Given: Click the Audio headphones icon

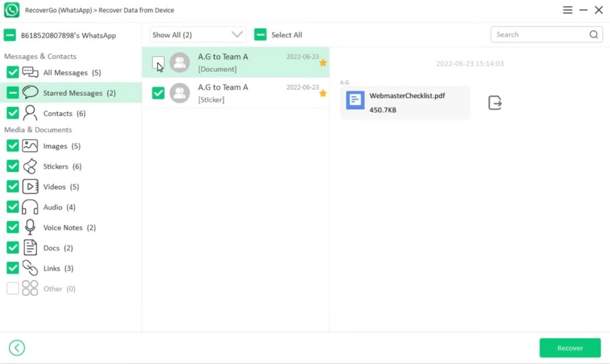Looking at the screenshot, I should [x=30, y=207].
